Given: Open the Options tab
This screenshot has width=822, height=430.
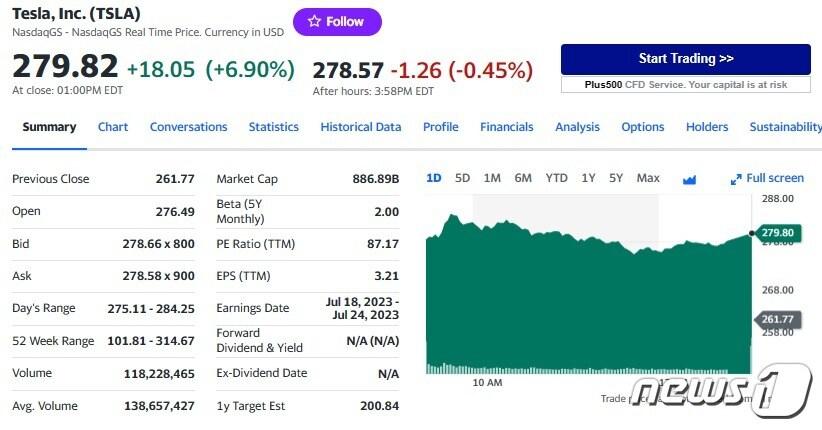Looking at the screenshot, I should coord(642,127).
